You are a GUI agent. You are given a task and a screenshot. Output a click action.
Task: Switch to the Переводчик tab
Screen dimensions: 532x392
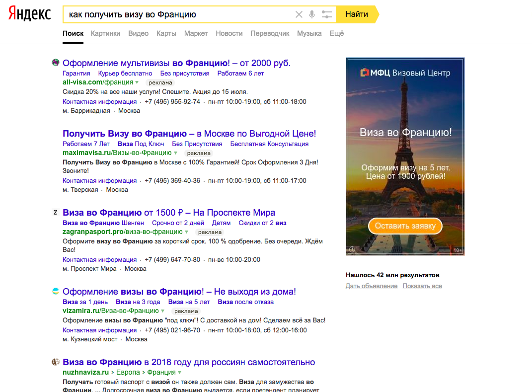270,33
